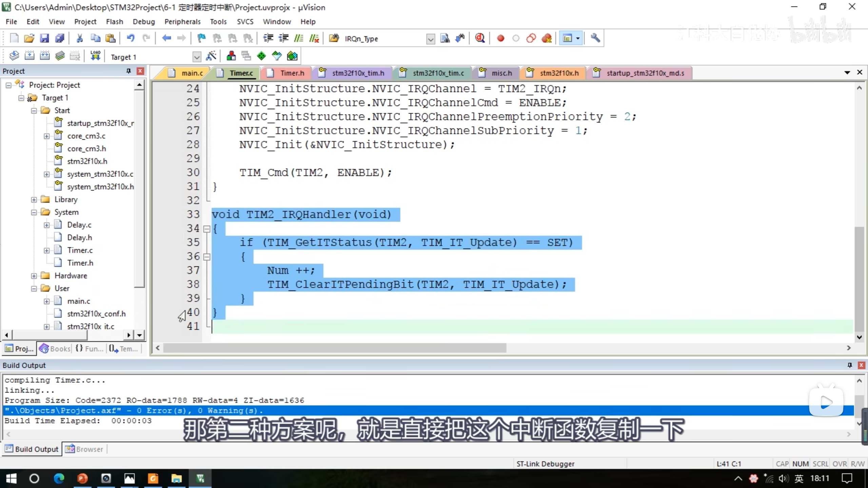Click the Insert Breakpoint red dot icon

500,38
